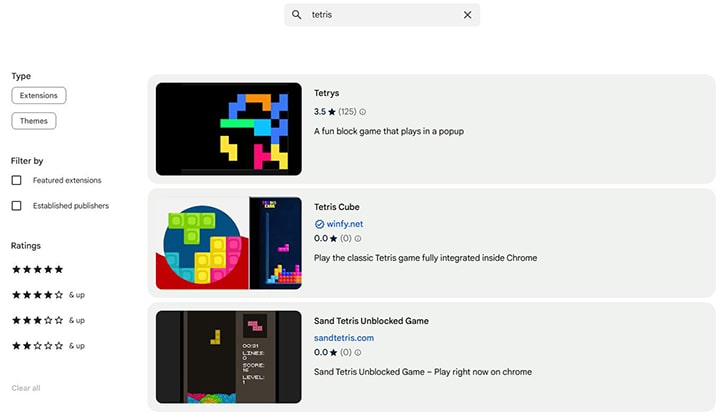This screenshot has width=720, height=414.
Task: Enable the Featured extensions checkbox
Action: pos(16,180)
